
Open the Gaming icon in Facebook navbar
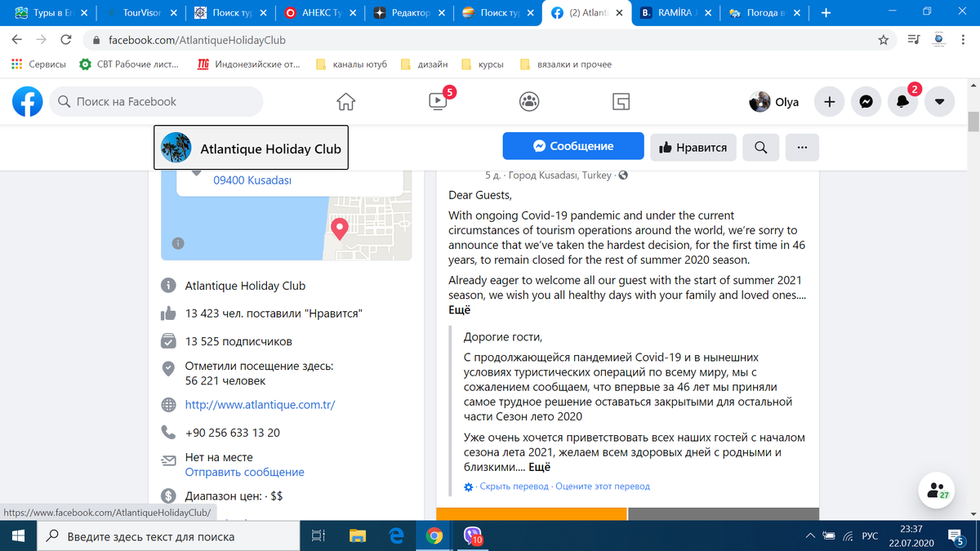coord(621,101)
